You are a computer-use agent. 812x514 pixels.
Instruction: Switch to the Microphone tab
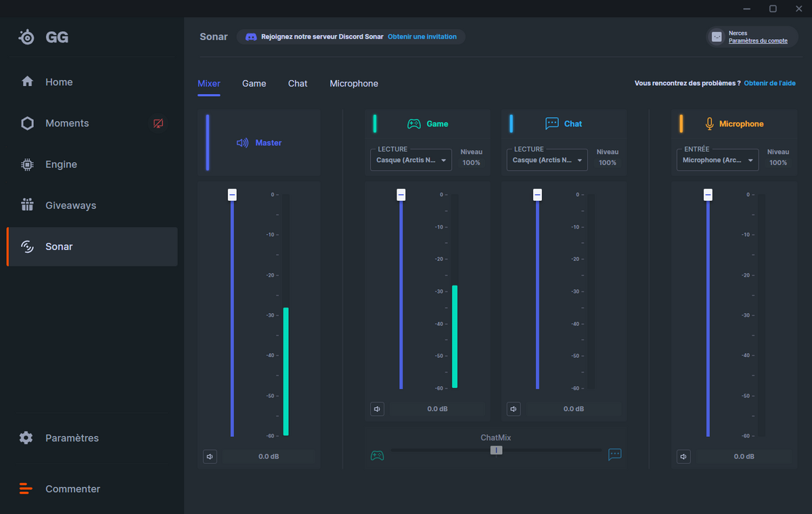[354, 83]
